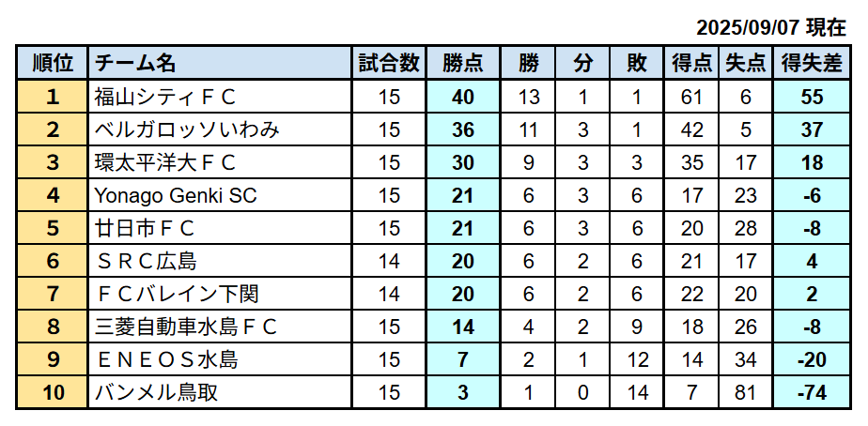Select the 得失差 column header
The image size is (868, 426).
pos(812,63)
